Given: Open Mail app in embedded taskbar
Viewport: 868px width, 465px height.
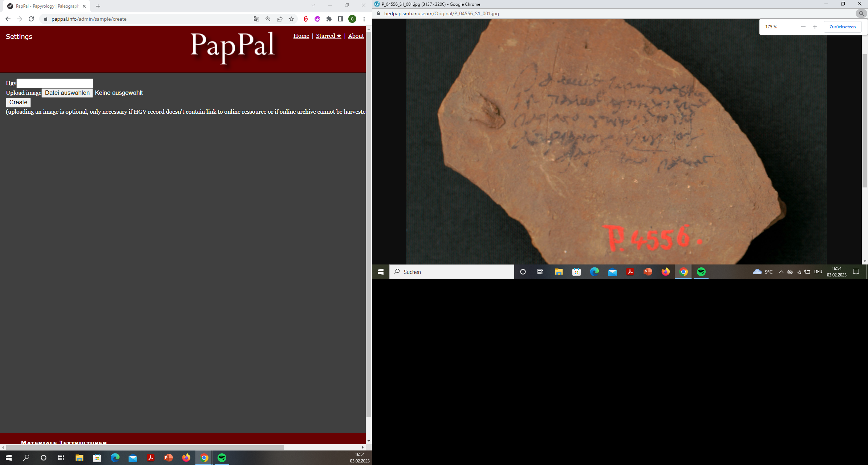Looking at the screenshot, I should (612, 272).
